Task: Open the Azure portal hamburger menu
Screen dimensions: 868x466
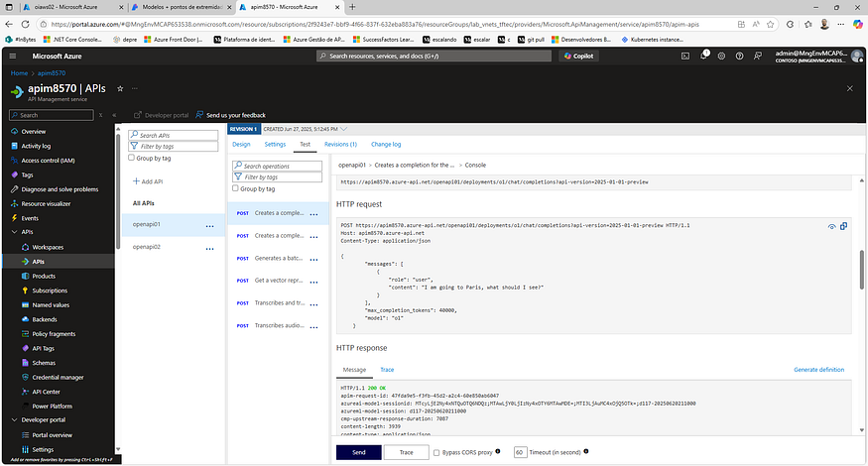Action: (13, 56)
